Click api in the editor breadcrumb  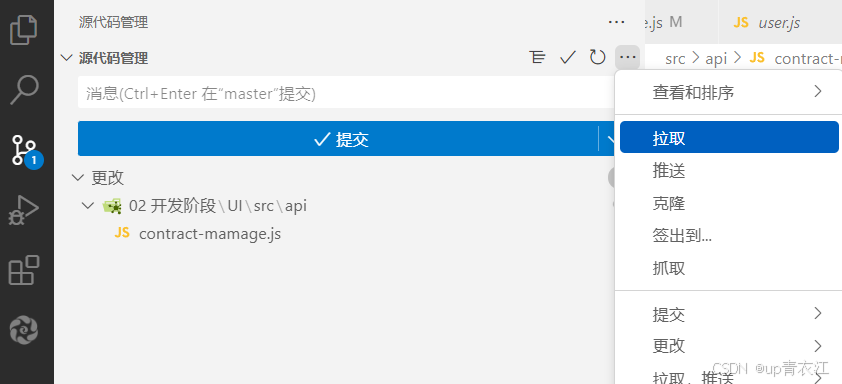click(x=716, y=58)
